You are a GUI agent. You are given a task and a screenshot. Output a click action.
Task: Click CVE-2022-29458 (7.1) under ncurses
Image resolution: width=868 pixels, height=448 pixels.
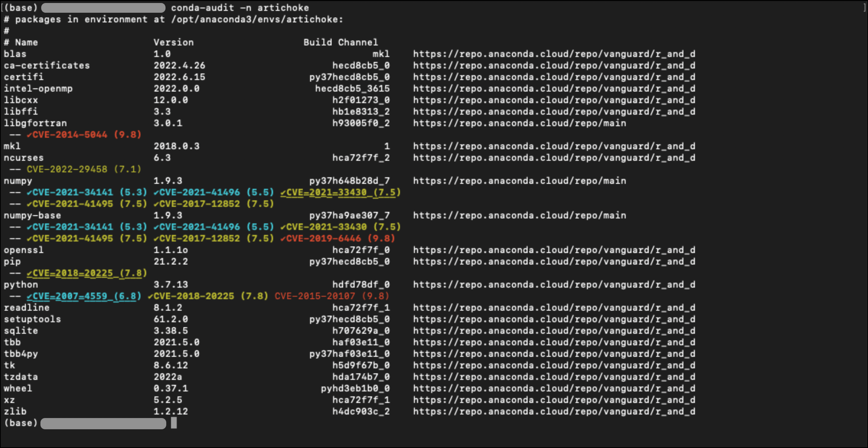tap(84, 169)
